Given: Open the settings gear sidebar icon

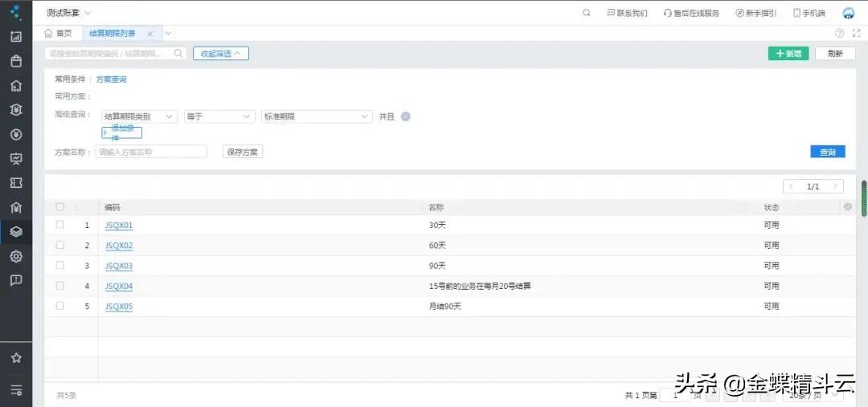Looking at the screenshot, I should click(x=16, y=256).
